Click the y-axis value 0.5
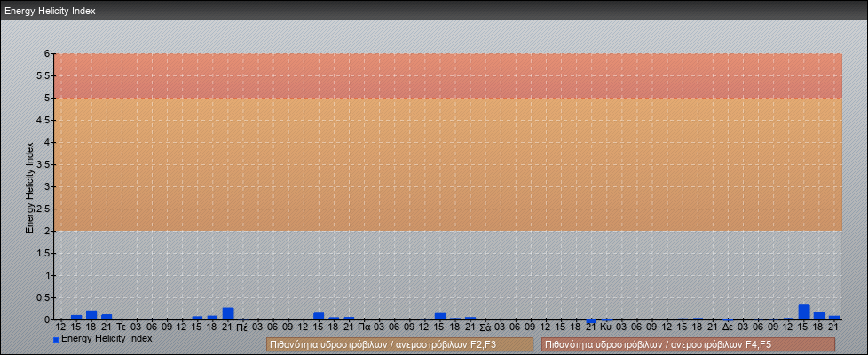868x355 pixels. pos(44,297)
